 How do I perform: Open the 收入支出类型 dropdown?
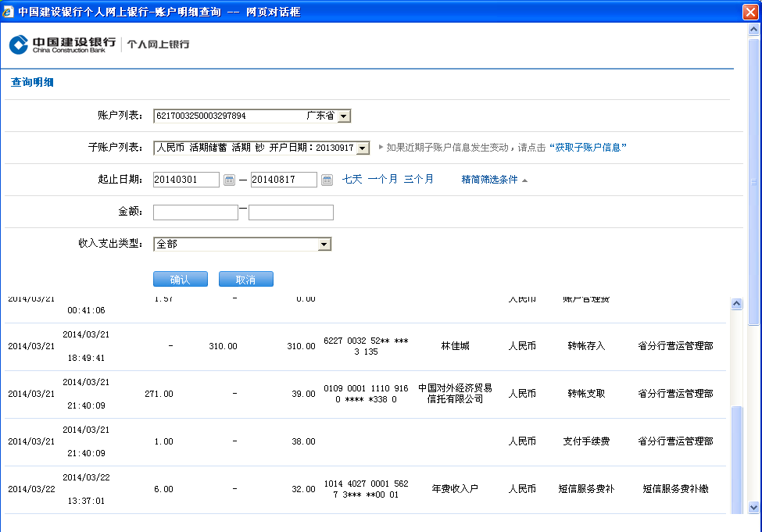point(324,245)
